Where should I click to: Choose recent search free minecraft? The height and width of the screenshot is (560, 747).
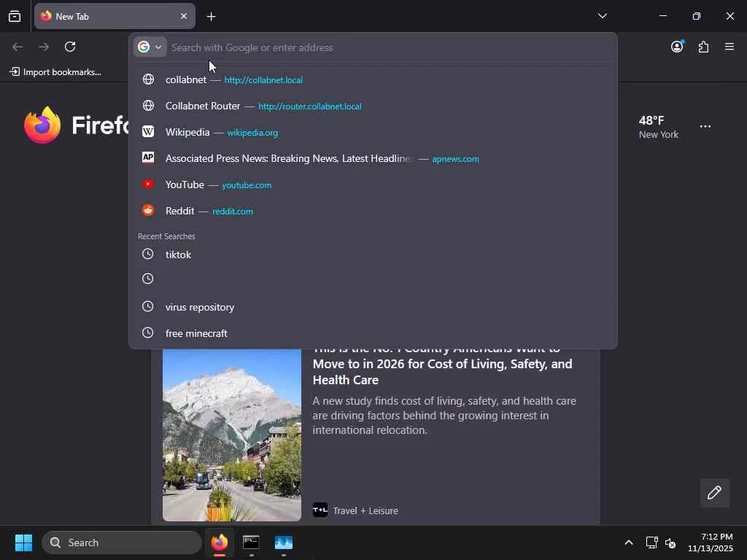click(373, 332)
